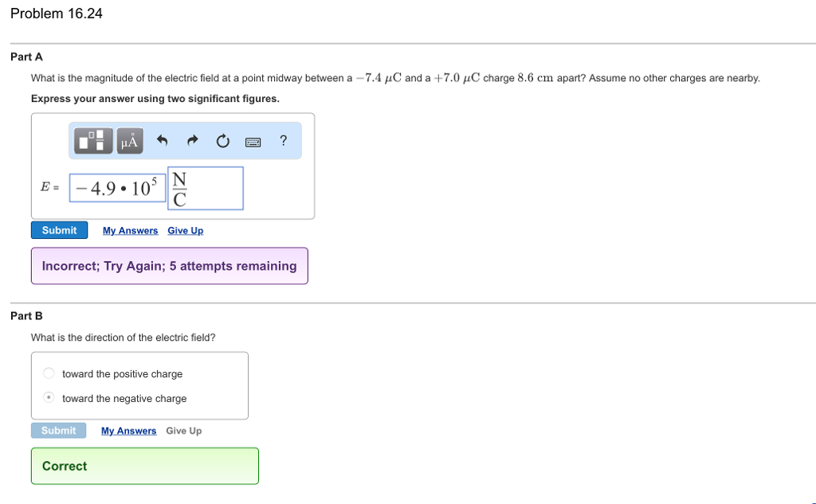816x504 pixels.
Task: Click the help question mark icon
Action: (283, 141)
